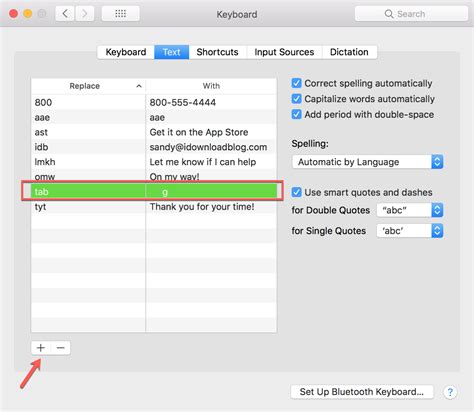The width and height of the screenshot is (474, 412).
Task: Switch to the Keyboard tab
Action: coord(126,52)
